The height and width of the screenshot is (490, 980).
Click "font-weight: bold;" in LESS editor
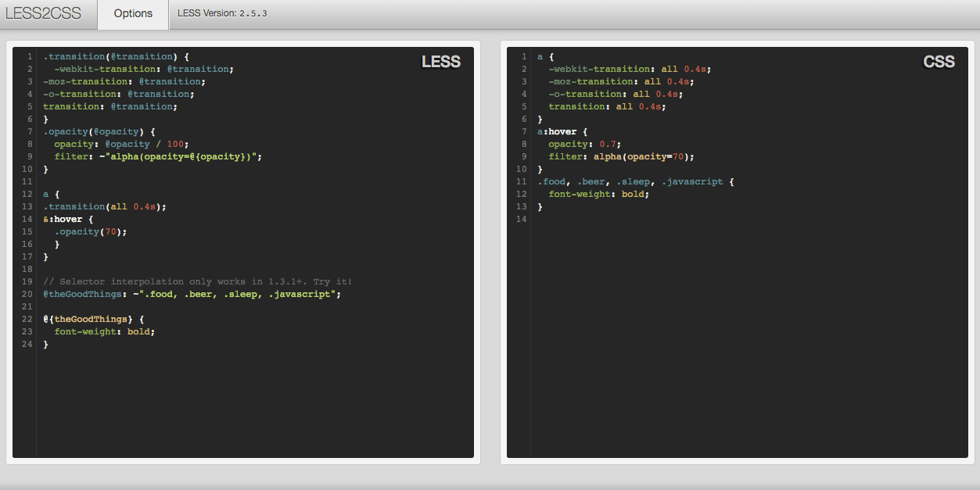[x=105, y=331]
